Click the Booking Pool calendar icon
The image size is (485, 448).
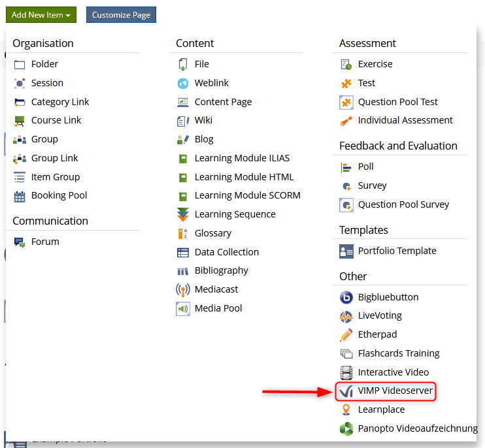[x=20, y=196]
